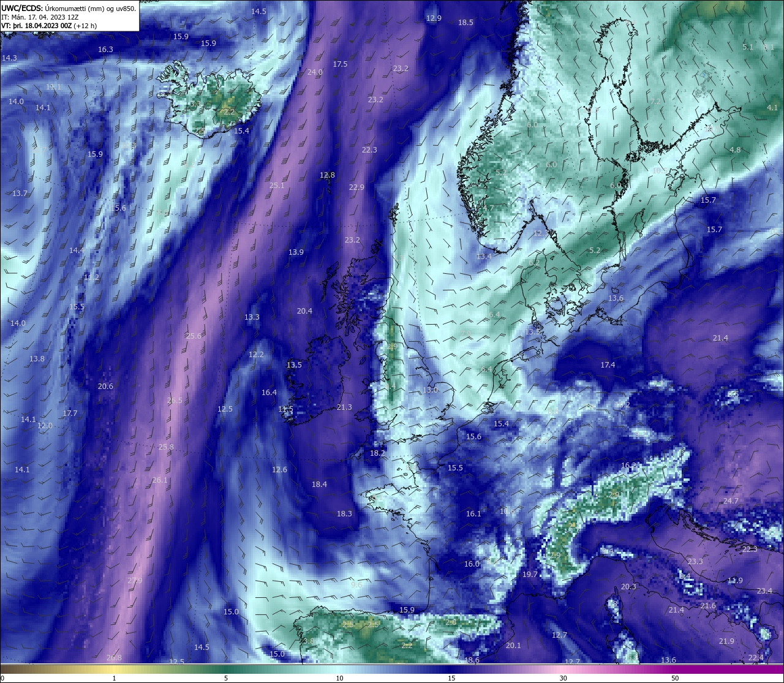Viewport: 784px width, 683px height.
Task: Click the '50' tick label on the color scale
Action: click(675, 678)
